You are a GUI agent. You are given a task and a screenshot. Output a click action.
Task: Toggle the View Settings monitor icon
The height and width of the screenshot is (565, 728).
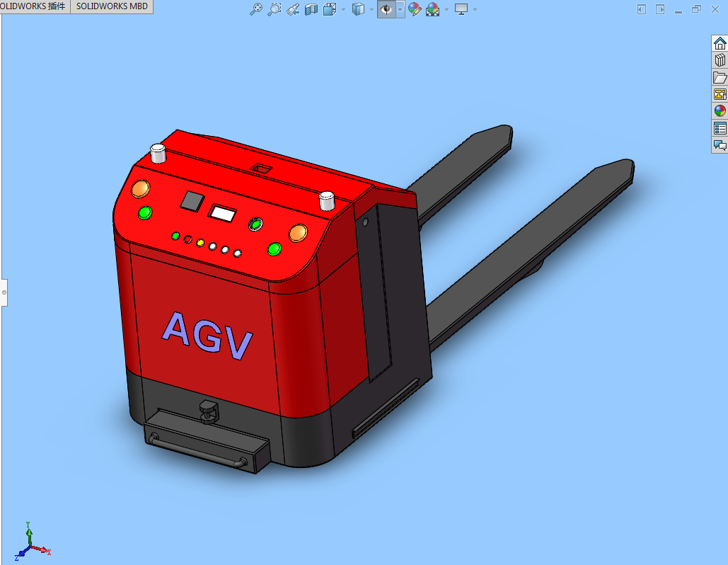(462, 9)
